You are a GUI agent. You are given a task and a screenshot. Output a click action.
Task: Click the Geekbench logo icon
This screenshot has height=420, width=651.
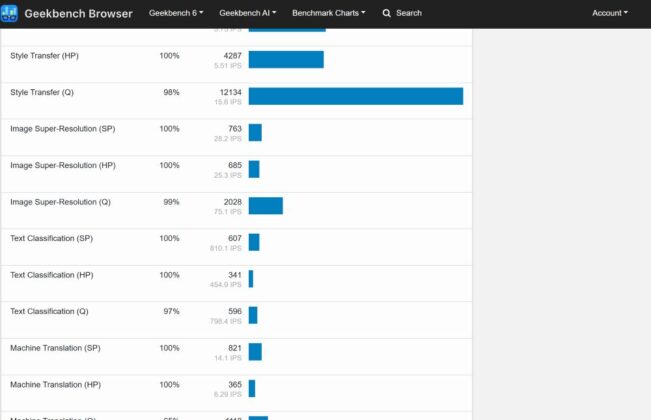pos(9,13)
